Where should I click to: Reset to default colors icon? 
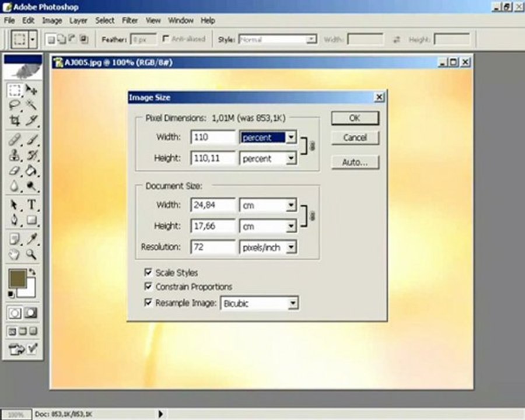11,295
